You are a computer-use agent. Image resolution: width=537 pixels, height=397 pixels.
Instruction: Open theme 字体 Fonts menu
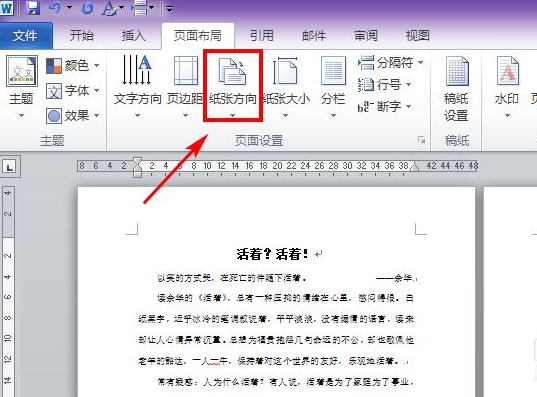(x=73, y=91)
